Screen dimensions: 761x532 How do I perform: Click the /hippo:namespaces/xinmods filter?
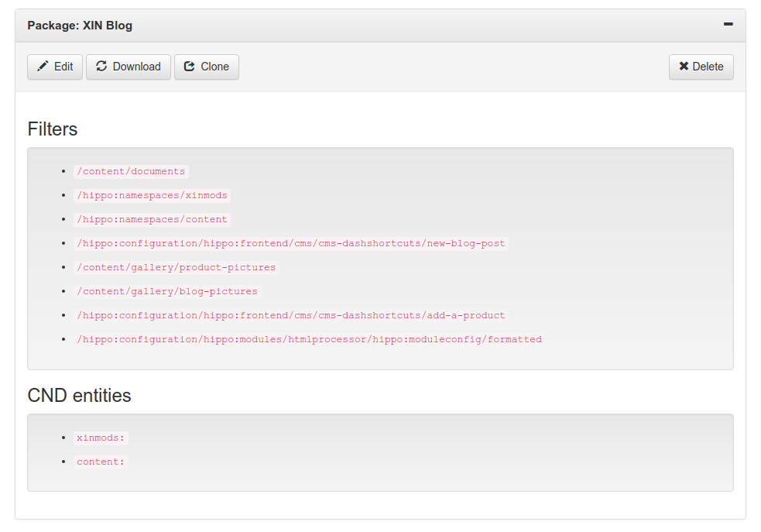click(x=152, y=195)
